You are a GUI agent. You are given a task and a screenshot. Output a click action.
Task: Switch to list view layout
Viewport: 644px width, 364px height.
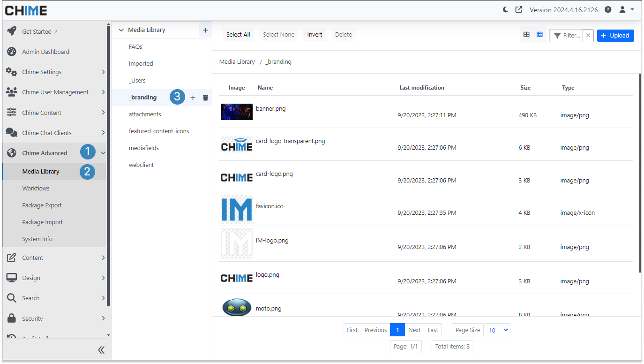click(x=539, y=34)
